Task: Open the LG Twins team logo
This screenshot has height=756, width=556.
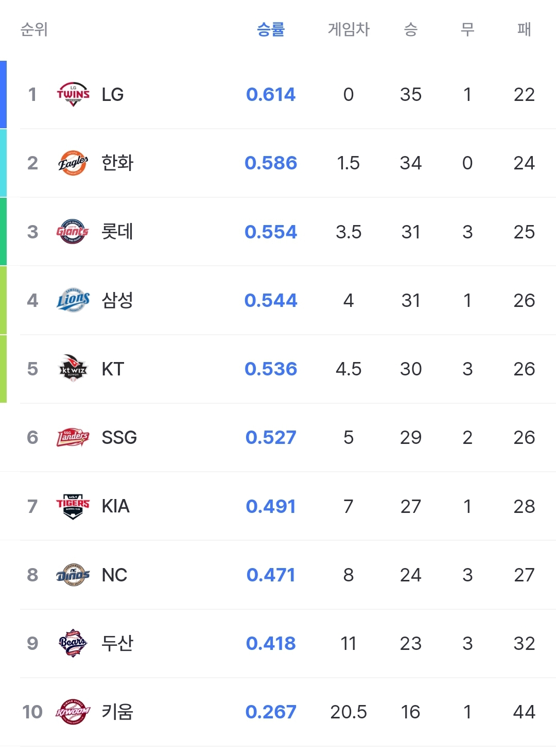Action: (x=73, y=94)
